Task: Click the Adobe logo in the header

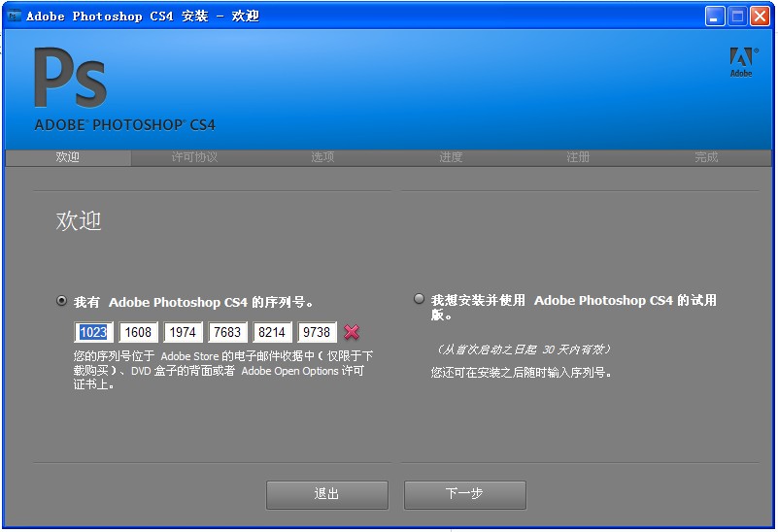Action: (x=742, y=62)
